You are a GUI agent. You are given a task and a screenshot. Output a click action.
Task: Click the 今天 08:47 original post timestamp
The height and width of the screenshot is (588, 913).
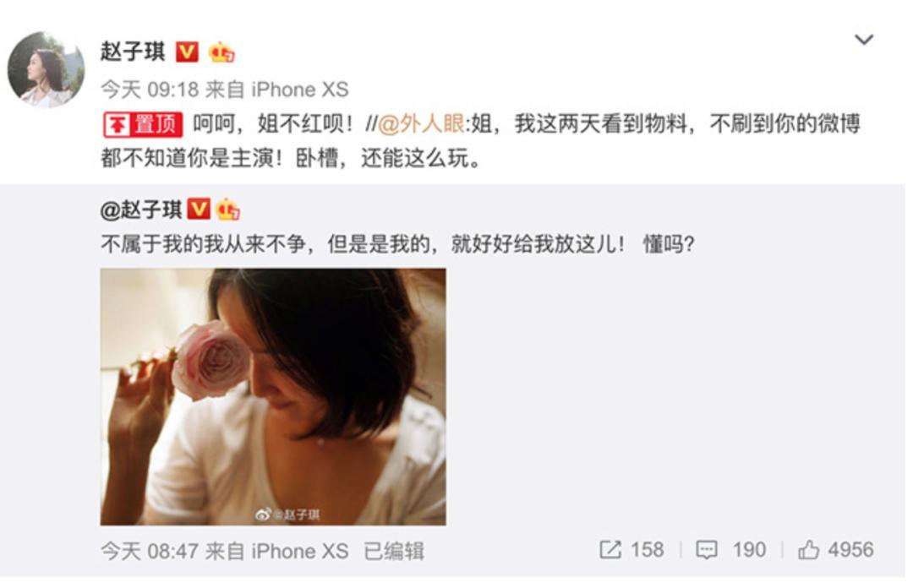[x=150, y=551]
